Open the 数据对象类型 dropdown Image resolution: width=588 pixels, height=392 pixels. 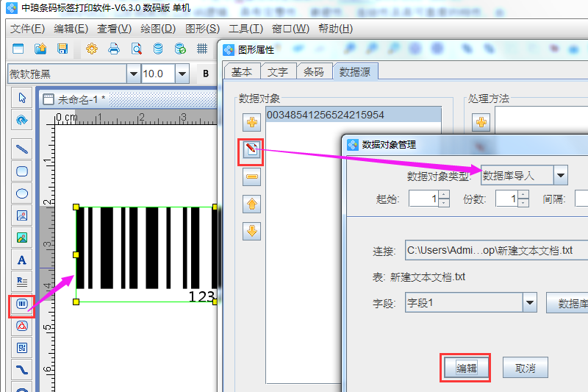561,175
